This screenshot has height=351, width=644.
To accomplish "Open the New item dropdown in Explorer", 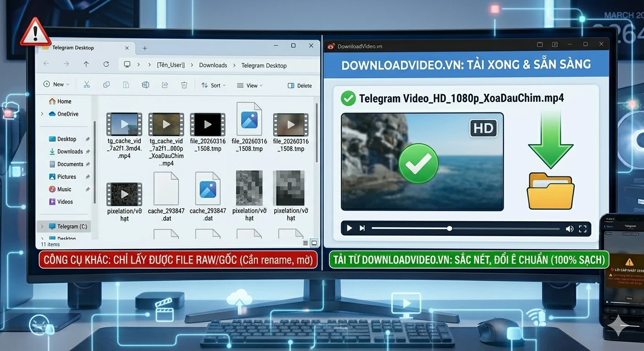I will 56,85.
